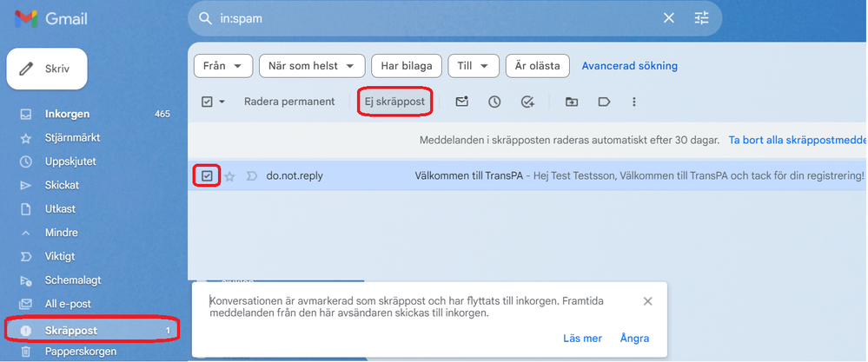Image resolution: width=868 pixels, height=362 pixels.
Task: Click the Stjärnmärkt star icon in sidebar
Action: click(25, 138)
